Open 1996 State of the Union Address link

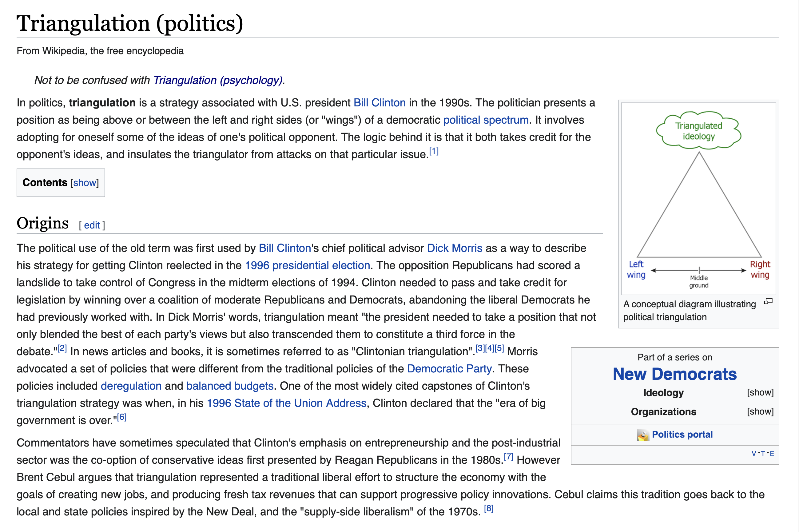[287, 403]
